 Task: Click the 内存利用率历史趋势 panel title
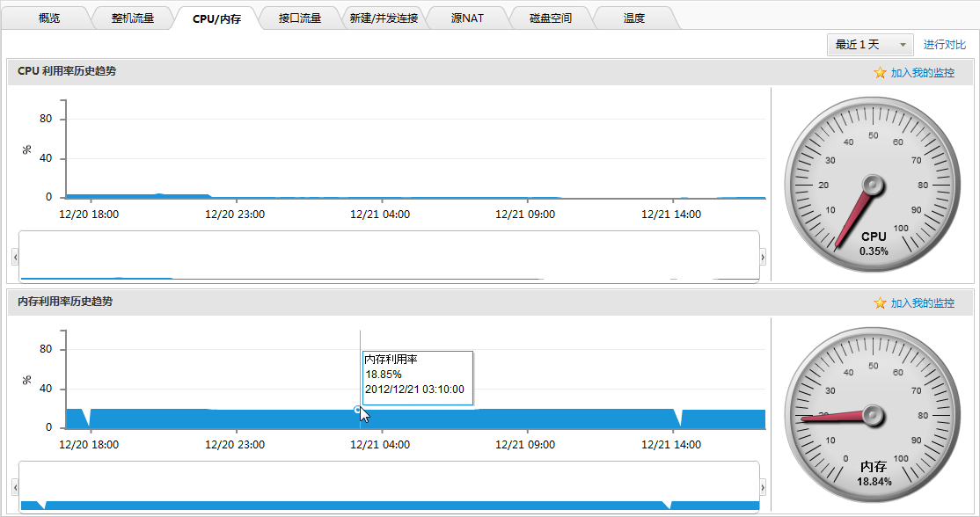click(x=65, y=302)
